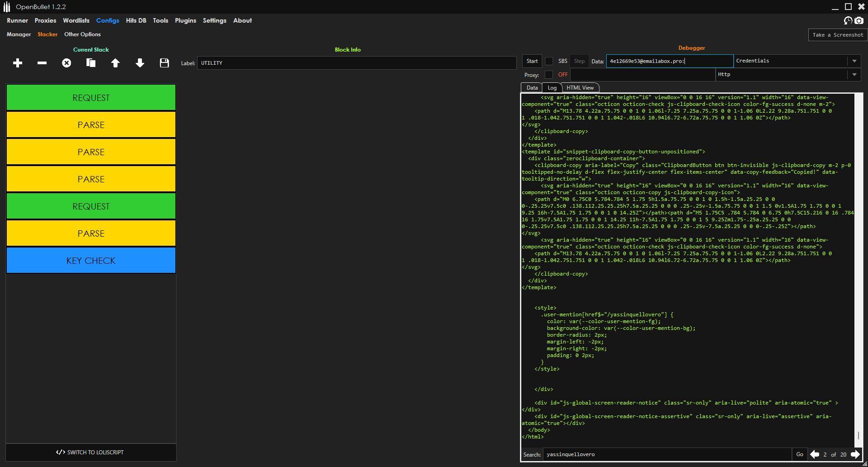Clone the selected block
Viewport: 868px width, 467px height.
coord(91,63)
